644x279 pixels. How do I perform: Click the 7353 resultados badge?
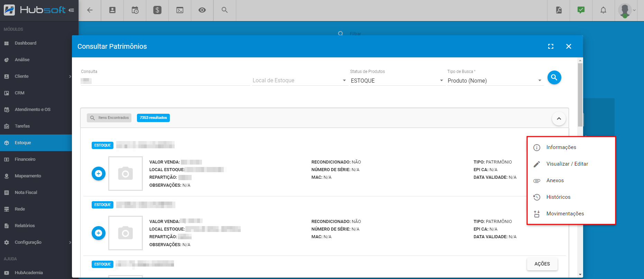[153, 118]
